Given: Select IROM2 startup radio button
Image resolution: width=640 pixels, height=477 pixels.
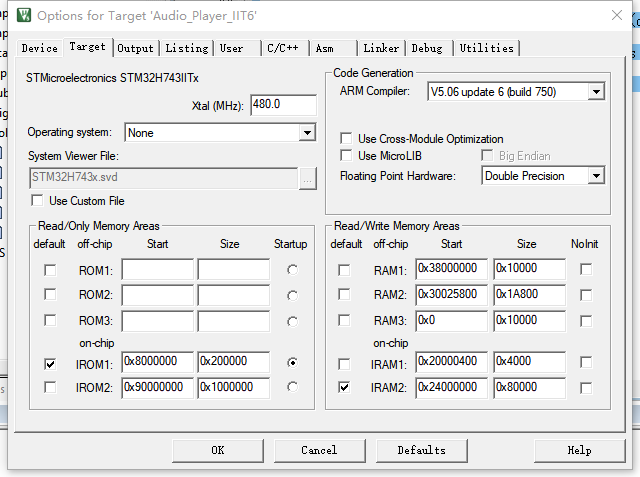Looking at the screenshot, I should [292, 386].
